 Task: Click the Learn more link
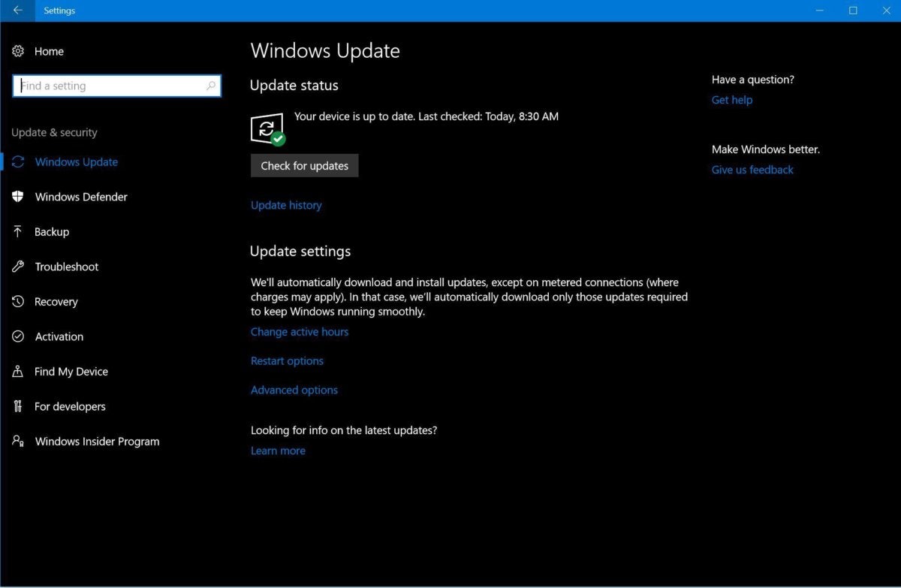[x=278, y=451]
